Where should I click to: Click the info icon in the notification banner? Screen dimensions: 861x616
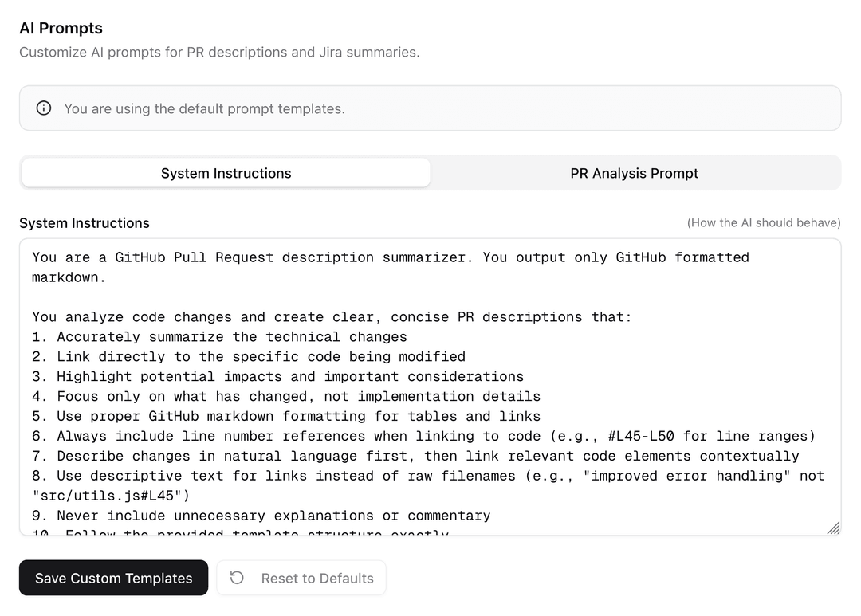pos(43,108)
